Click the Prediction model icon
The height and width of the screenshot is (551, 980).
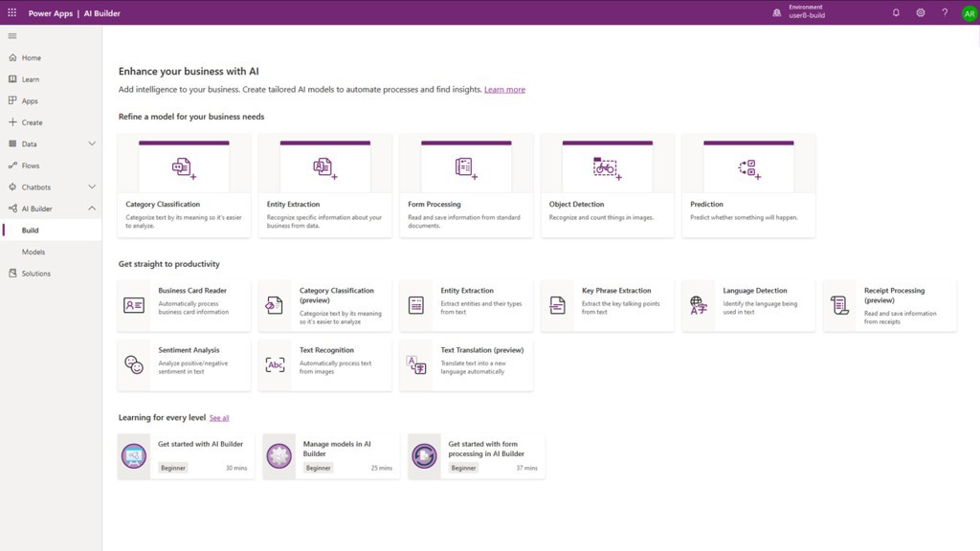(748, 168)
